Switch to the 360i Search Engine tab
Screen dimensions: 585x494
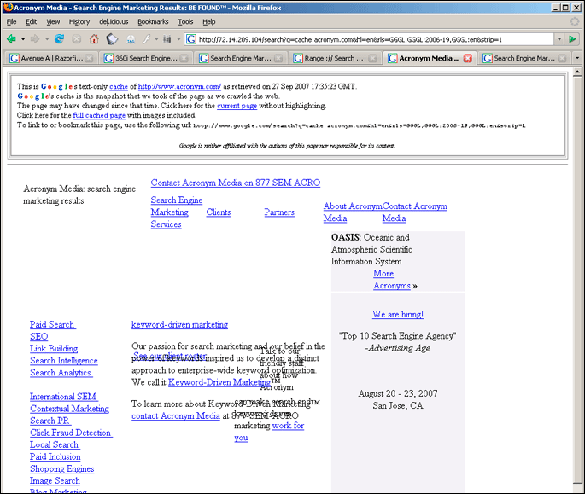tap(146, 58)
